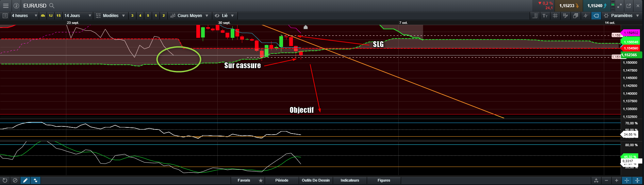Click the pop-out window icon
Image resolution: width=644 pixels, height=185 pixels.
coord(629,6)
